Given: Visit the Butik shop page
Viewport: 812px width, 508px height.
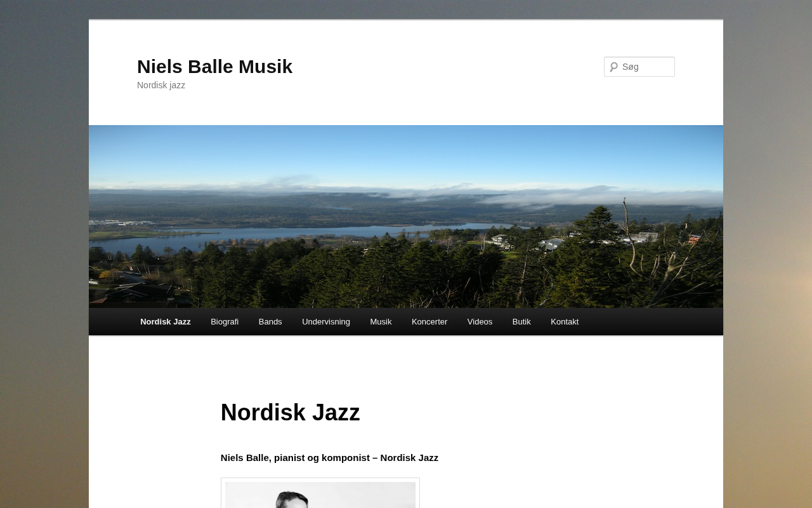Looking at the screenshot, I should [521, 322].
